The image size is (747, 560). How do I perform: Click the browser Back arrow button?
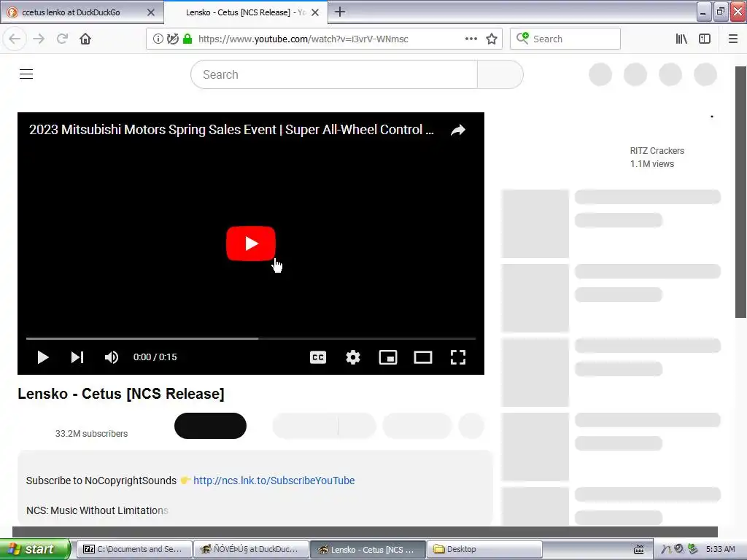coord(15,39)
